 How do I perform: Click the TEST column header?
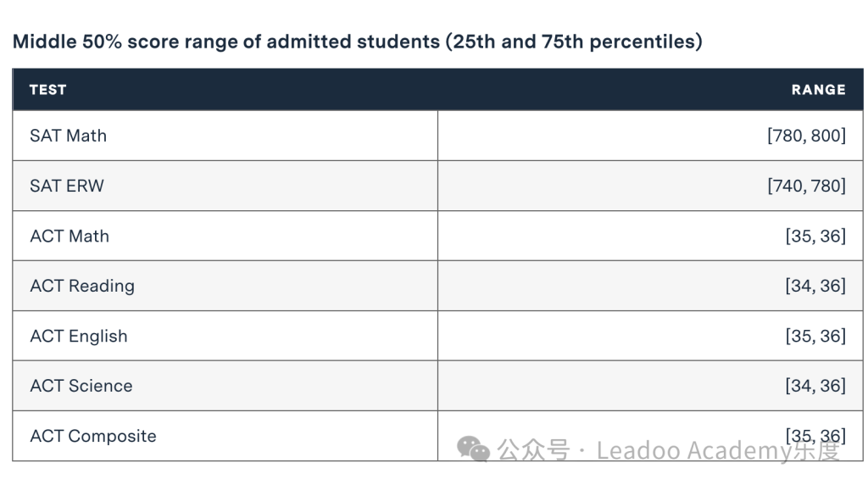(48, 90)
